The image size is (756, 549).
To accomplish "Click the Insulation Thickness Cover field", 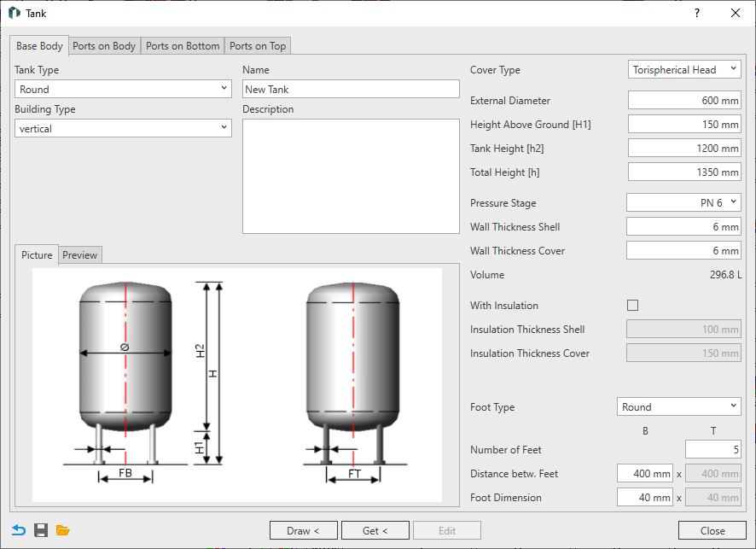I will click(x=683, y=353).
